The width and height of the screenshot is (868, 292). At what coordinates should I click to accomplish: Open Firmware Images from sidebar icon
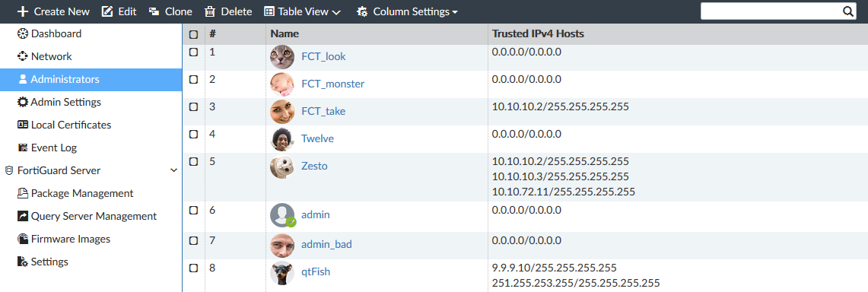tap(23, 239)
